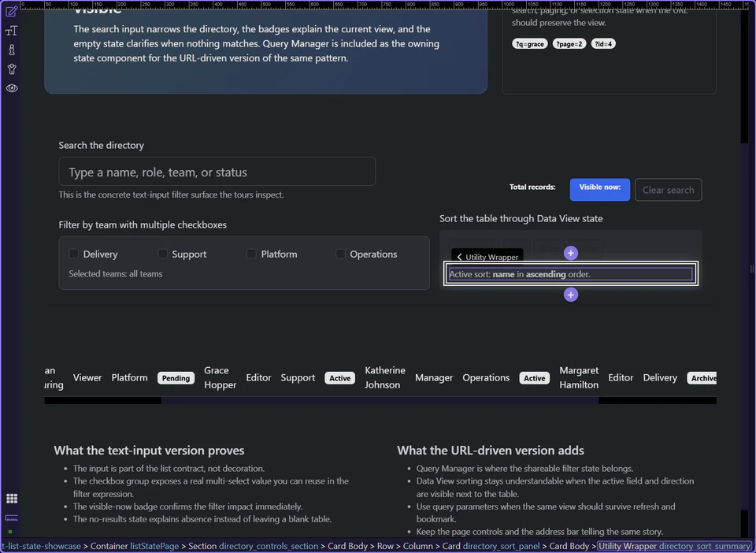Select Column in the breadcrumb
Image resolution: width=756 pixels, height=553 pixels.
418,546
